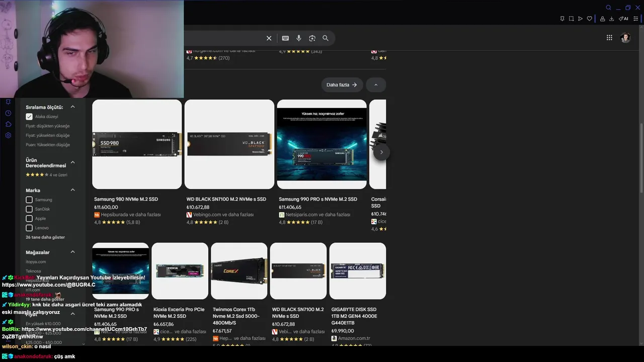Image resolution: width=644 pixels, height=362 pixels.
Task: Open the Google account avatar menu
Action: point(625,38)
